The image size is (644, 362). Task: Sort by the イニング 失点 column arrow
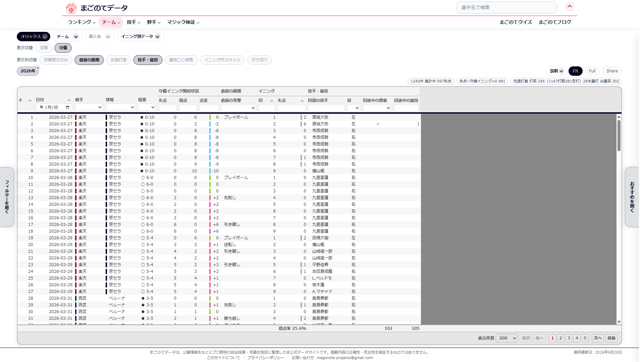pos(302,101)
